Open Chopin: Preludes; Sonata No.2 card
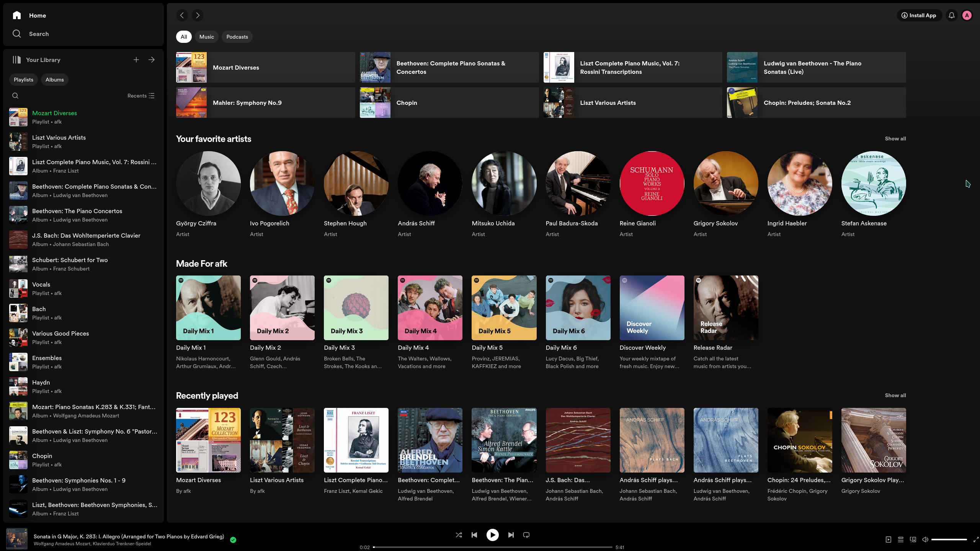 point(816,103)
